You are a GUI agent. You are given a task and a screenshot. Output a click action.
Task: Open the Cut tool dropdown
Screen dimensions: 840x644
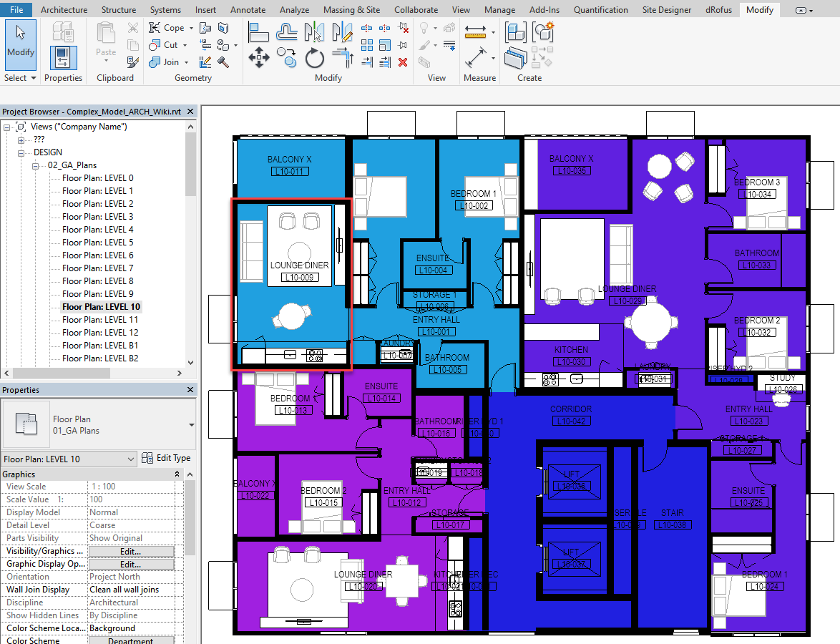click(x=185, y=44)
